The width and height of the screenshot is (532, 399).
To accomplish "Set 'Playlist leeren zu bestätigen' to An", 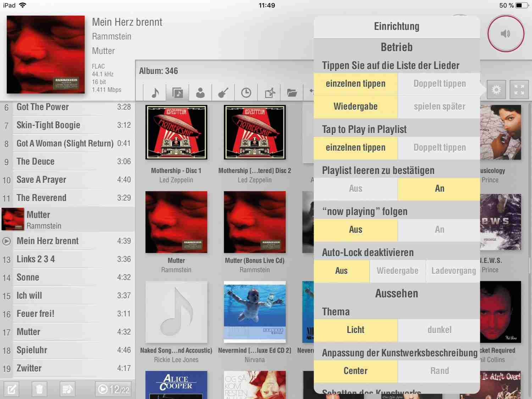I will pos(439,189).
